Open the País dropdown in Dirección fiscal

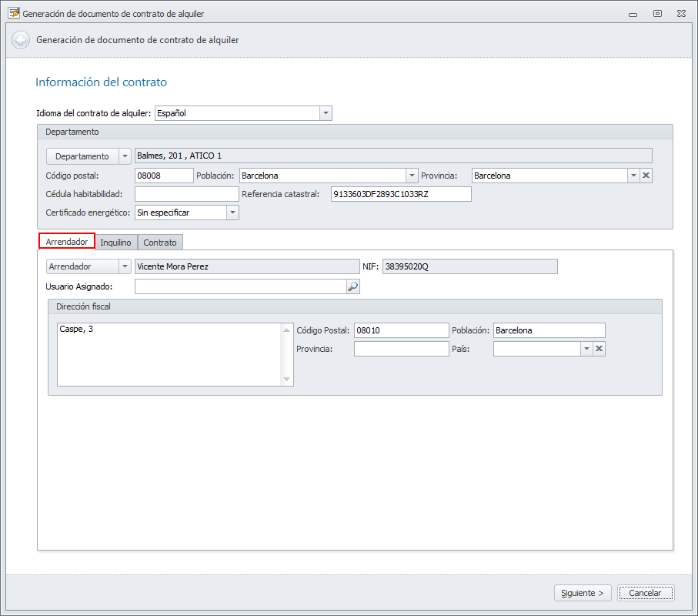point(586,349)
